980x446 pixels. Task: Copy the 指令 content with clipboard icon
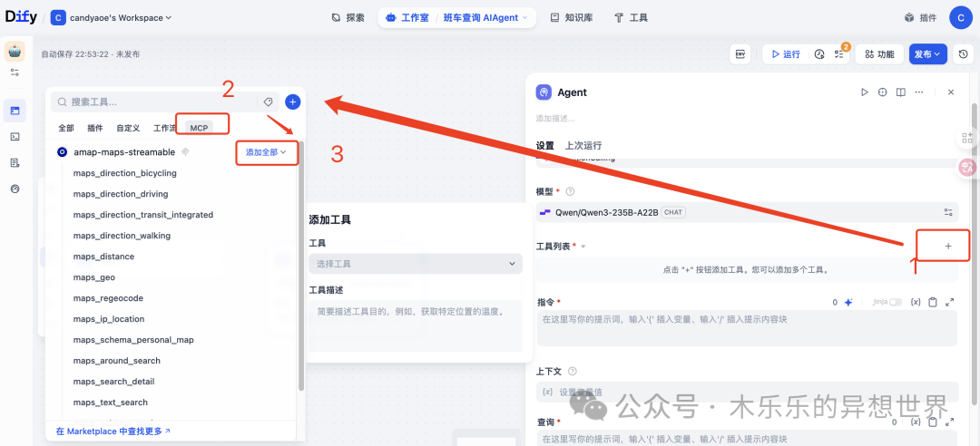pyautogui.click(x=933, y=303)
